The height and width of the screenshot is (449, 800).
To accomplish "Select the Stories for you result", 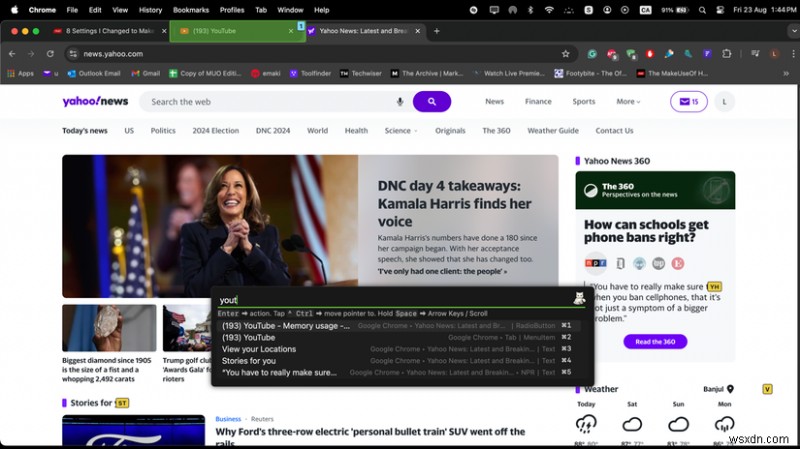I will (x=398, y=361).
